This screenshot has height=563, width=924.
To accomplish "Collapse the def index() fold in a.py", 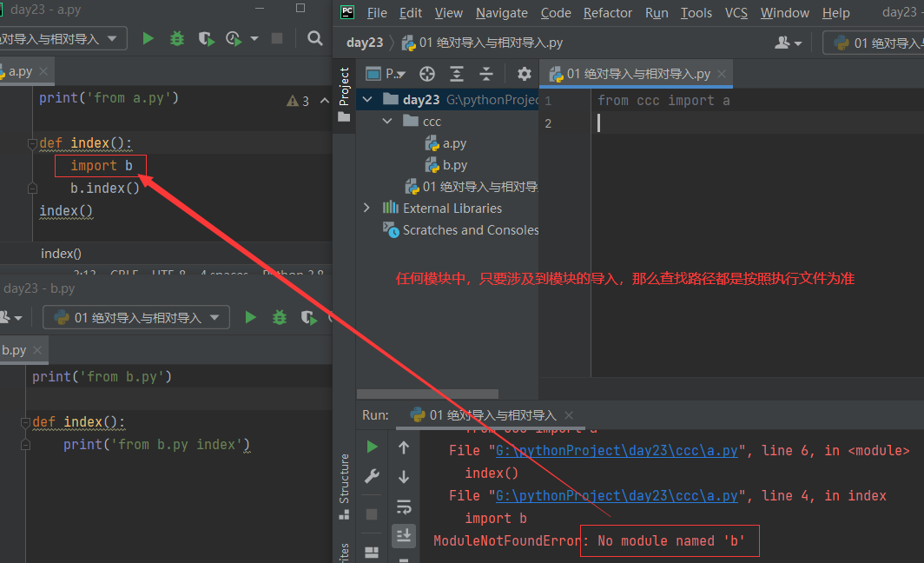I will (x=32, y=143).
